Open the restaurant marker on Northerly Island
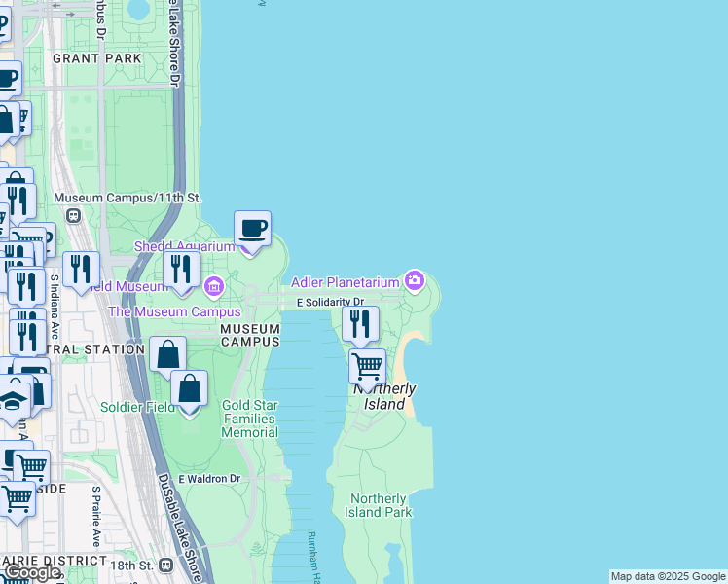Viewport: 728px width, 584px height. click(360, 324)
